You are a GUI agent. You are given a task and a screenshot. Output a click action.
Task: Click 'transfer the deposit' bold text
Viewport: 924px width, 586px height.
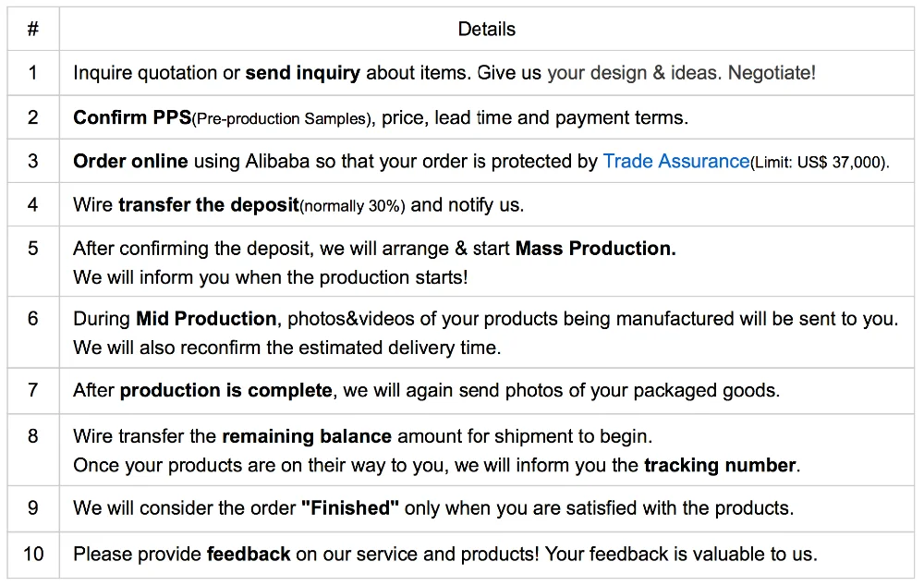click(208, 205)
